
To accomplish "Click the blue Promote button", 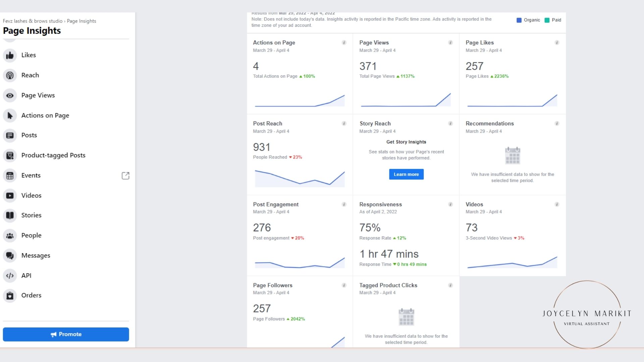I will click(66, 334).
